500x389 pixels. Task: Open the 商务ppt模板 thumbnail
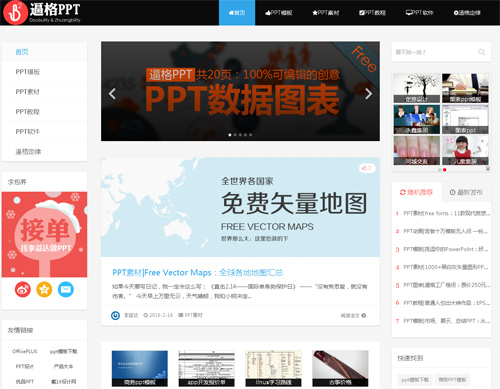[x=140, y=368]
